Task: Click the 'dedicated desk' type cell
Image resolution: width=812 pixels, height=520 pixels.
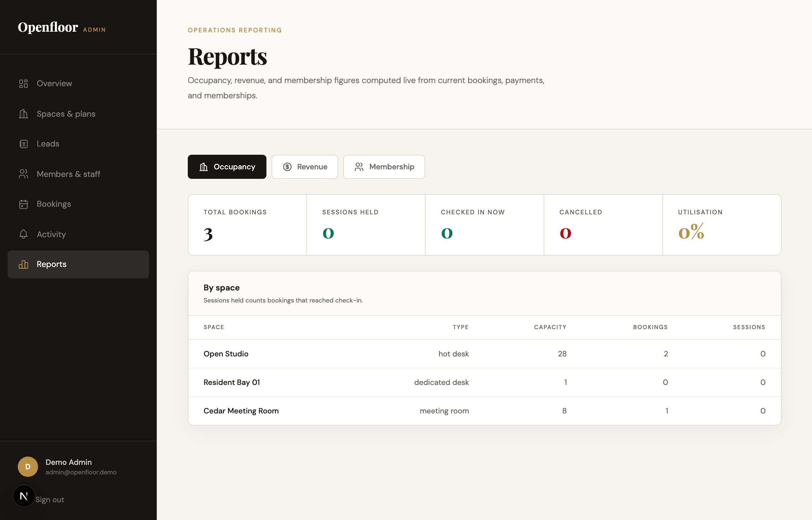Action: tap(442, 382)
